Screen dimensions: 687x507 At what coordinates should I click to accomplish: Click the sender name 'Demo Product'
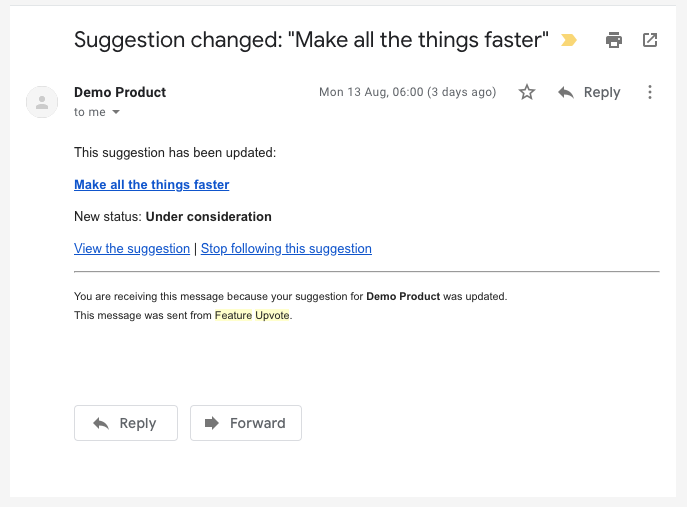pos(120,92)
